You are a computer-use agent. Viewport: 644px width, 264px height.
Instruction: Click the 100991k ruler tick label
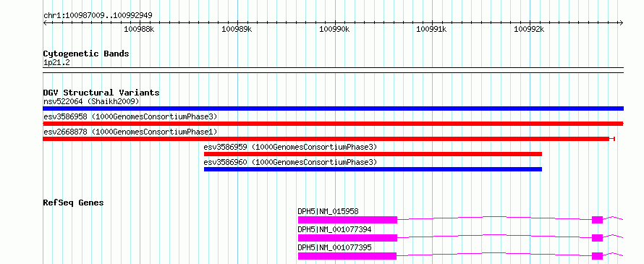431,29
